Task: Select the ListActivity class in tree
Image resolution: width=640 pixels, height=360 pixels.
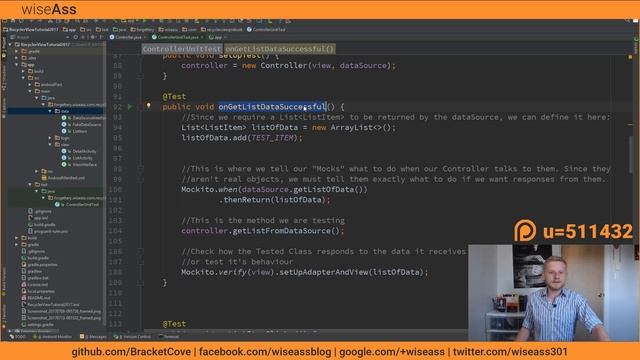Action: pos(77,158)
